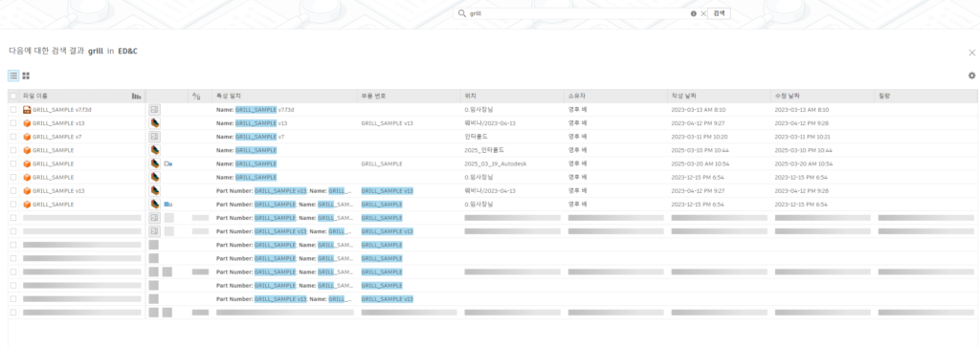
Task: Sort by 소유자 column header
Action: click(x=577, y=97)
